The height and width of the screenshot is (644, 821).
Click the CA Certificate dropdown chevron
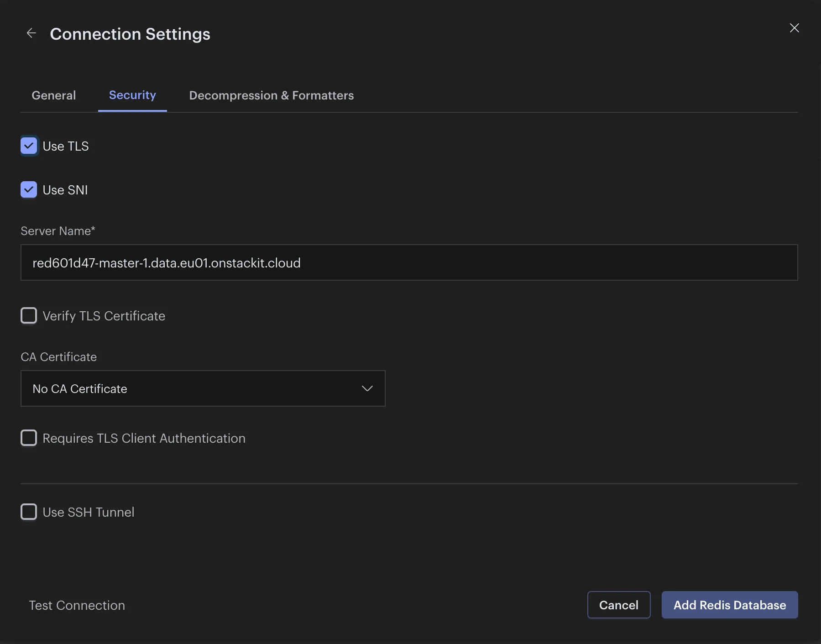point(367,388)
